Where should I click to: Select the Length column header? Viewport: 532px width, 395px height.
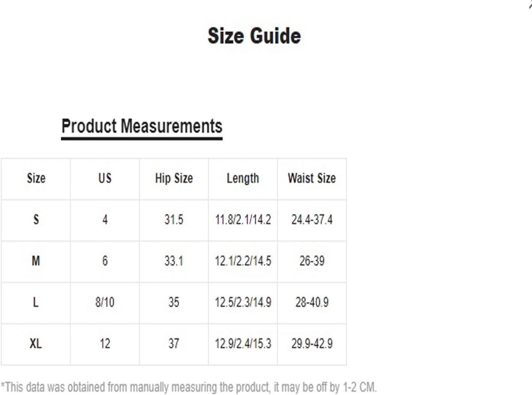click(x=243, y=178)
